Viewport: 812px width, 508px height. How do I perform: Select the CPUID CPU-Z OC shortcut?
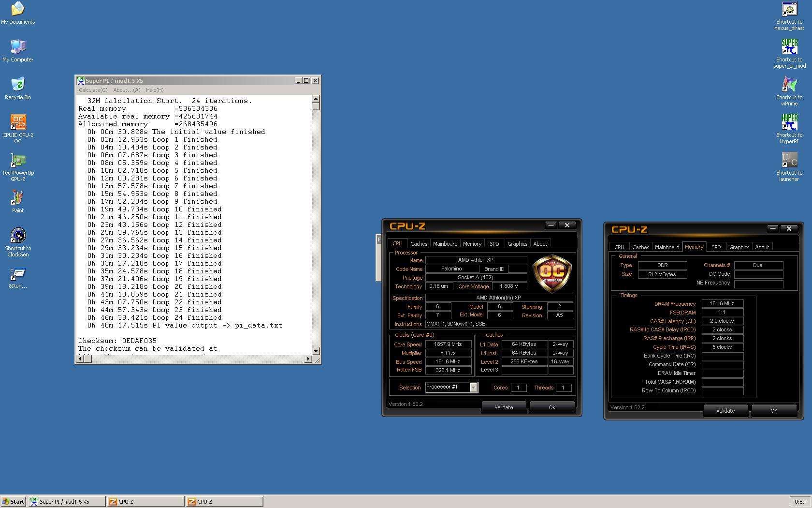coord(18,129)
